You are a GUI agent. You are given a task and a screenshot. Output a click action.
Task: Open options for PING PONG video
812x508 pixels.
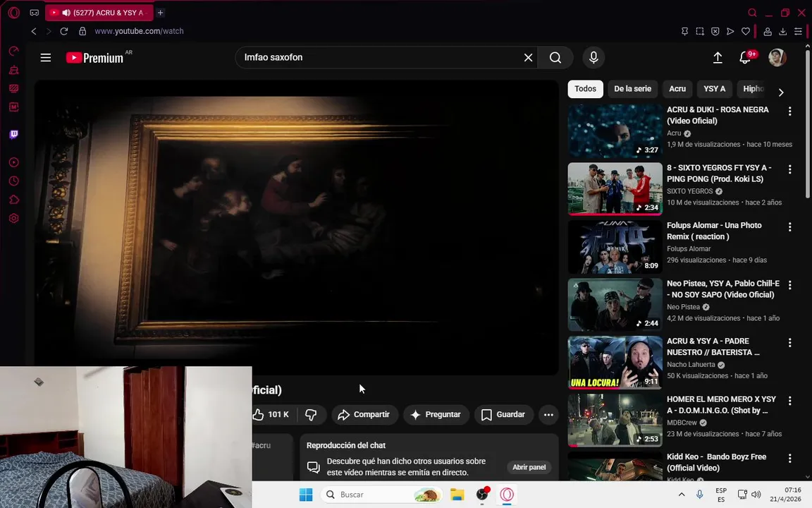click(789, 169)
